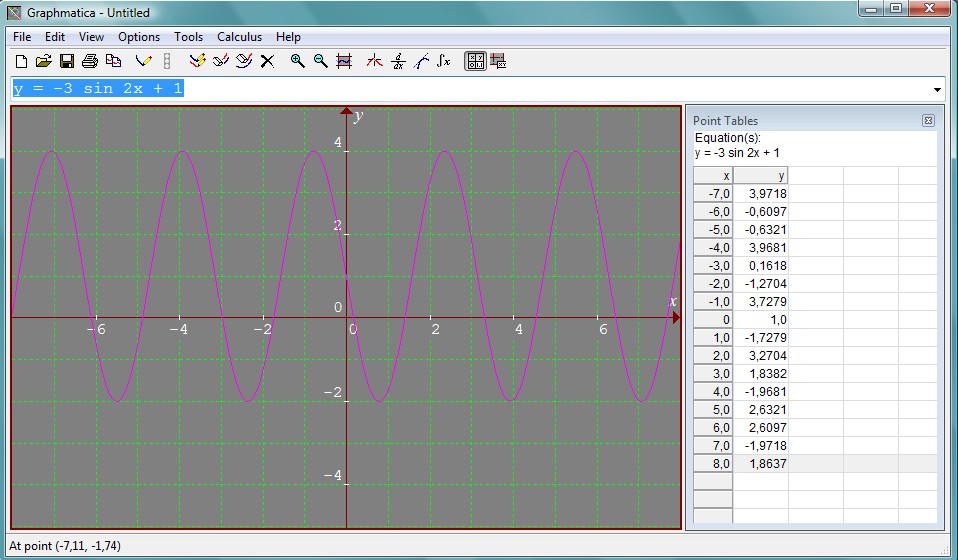Viewport: 958px width, 560px height.
Task: Close the Point Tables panel
Action: coord(928,121)
